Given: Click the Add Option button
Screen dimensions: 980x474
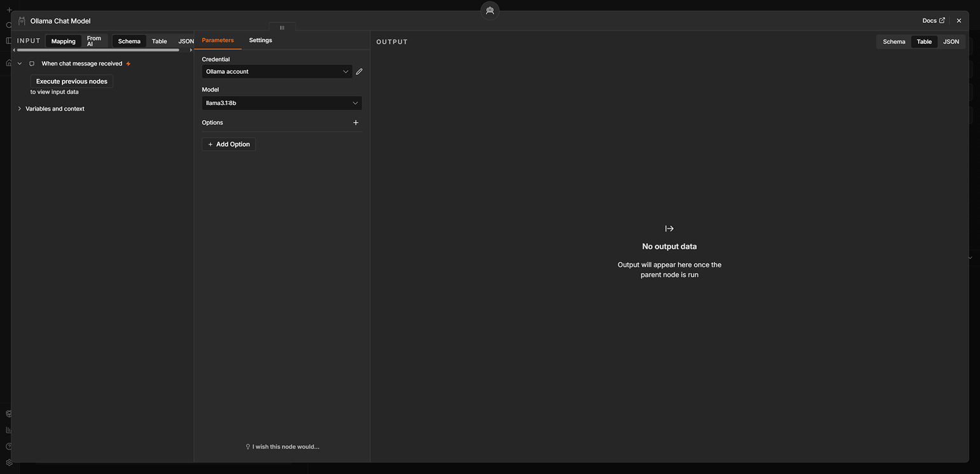Looking at the screenshot, I should [229, 144].
